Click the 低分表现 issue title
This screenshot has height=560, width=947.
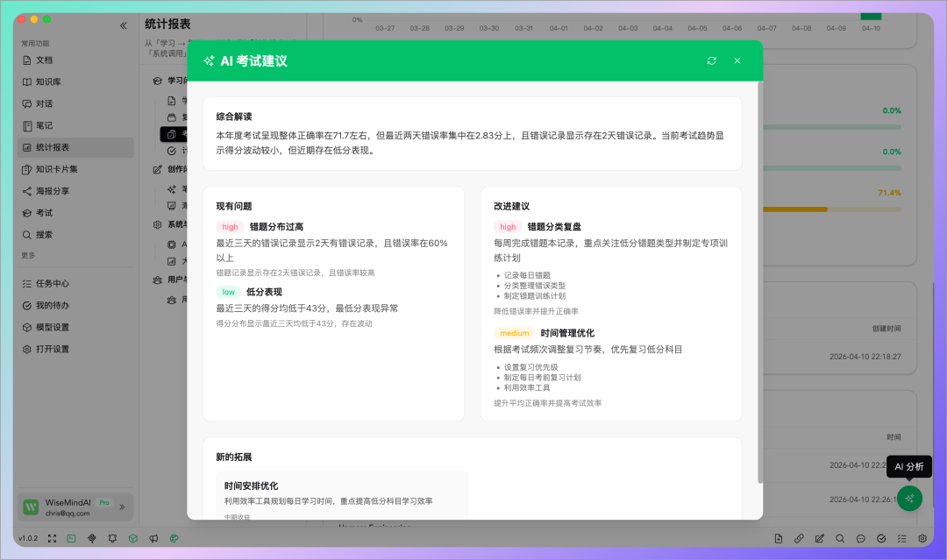(x=264, y=292)
